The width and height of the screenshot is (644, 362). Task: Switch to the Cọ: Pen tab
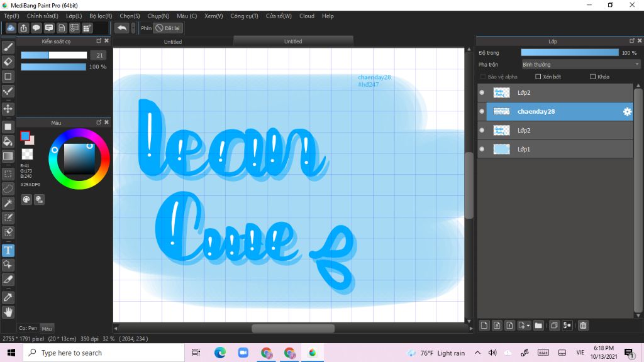click(28, 328)
